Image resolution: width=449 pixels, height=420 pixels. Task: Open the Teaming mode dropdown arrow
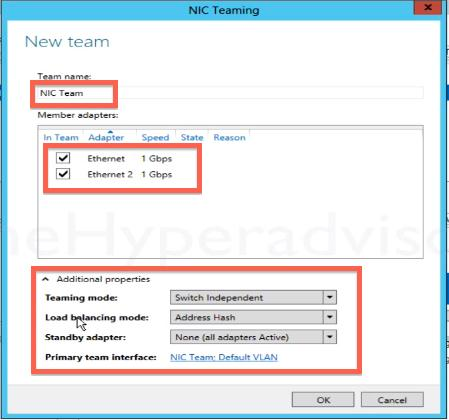[x=330, y=297]
